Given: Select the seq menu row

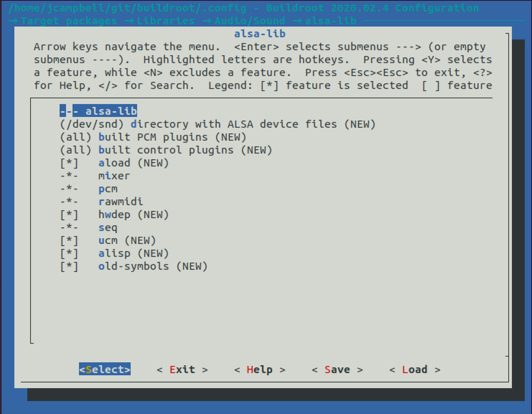Looking at the screenshot, I should (89, 227).
